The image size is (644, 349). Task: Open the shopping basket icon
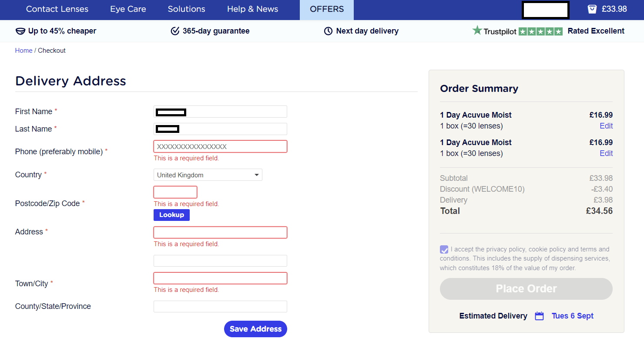pos(592,9)
